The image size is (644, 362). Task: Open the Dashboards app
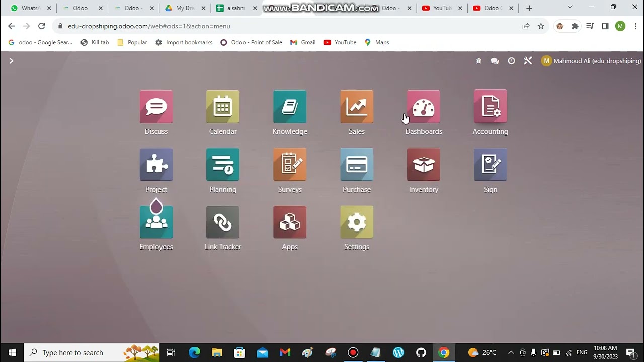point(424,107)
